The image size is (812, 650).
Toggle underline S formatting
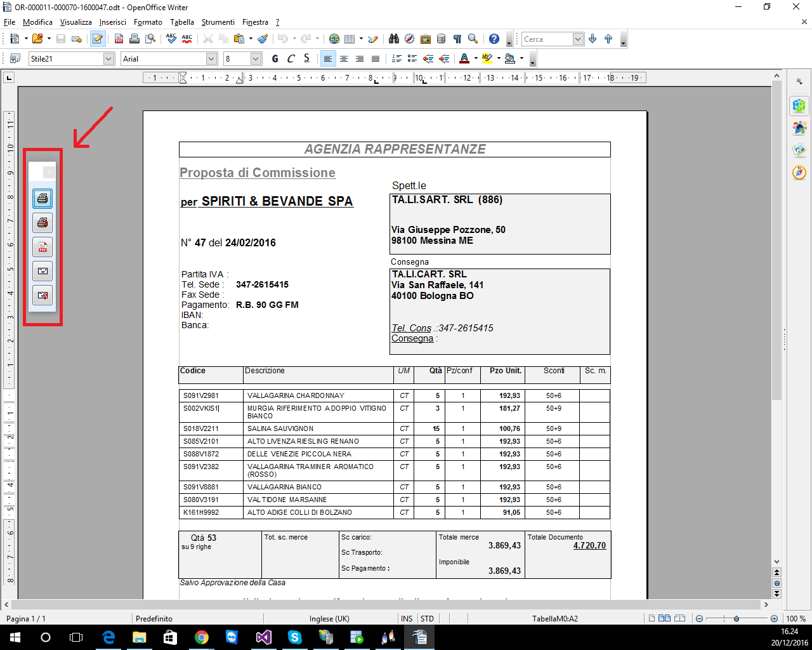[306, 58]
